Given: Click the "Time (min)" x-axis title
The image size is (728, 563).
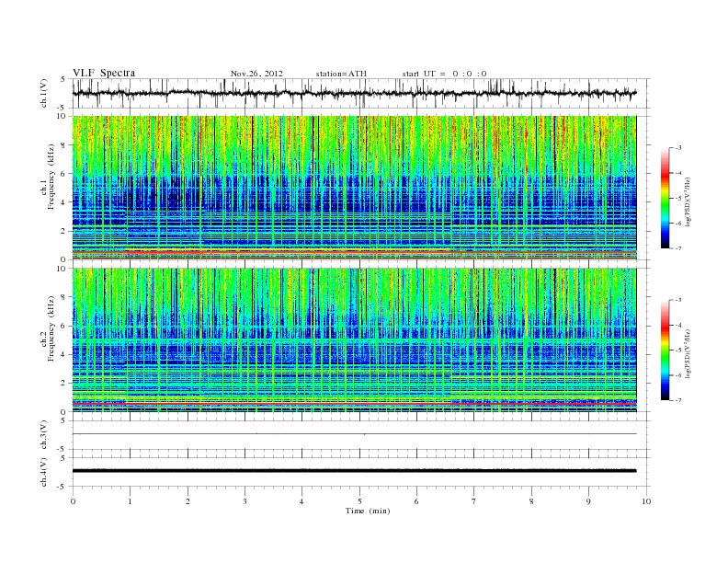Looking at the screenshot, I should (368, 511).
